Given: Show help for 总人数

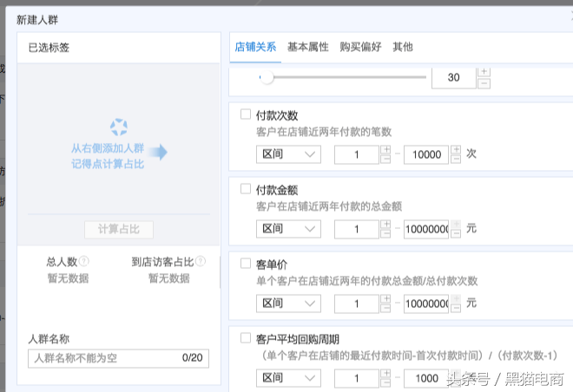Looking at the screenshot, I should pyautogui.click(x=83, y=261).
